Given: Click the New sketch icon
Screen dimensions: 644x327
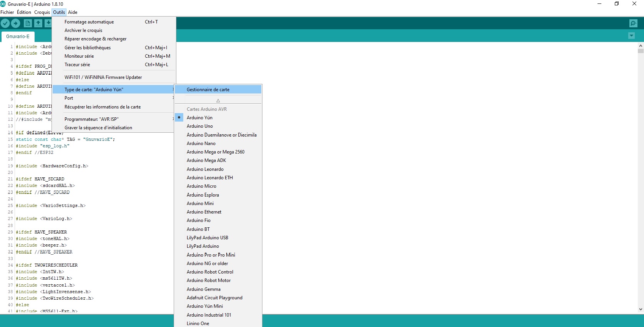Looking at the screenshot, I should coord(28,23).
